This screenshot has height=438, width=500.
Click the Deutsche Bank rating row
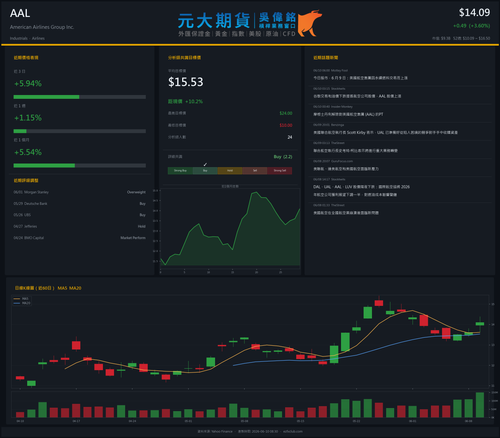coord(80,203)
